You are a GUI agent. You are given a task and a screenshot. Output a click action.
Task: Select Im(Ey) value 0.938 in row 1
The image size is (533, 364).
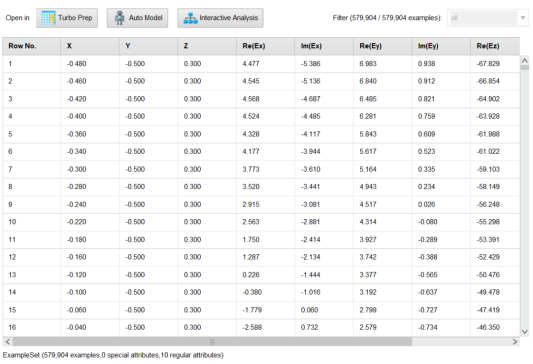[x=426, y=64]
